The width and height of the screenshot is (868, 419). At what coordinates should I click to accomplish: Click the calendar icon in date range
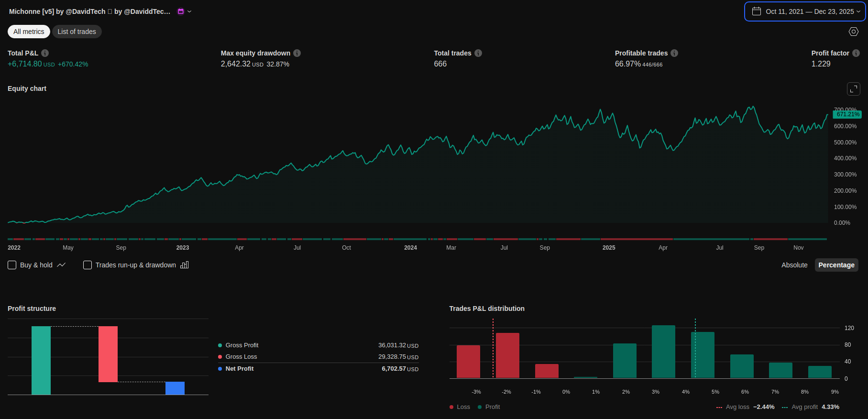click(x=757, y=11)
